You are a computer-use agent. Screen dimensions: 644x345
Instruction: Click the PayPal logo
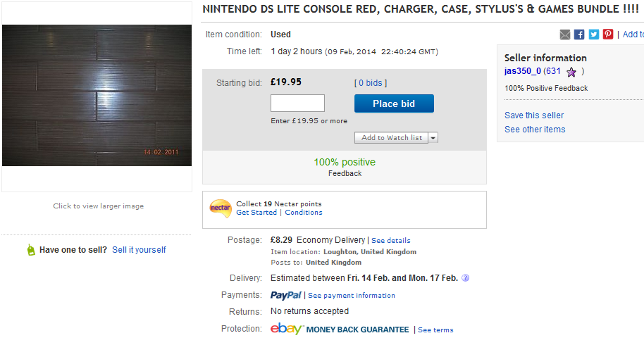coord(286,296)
